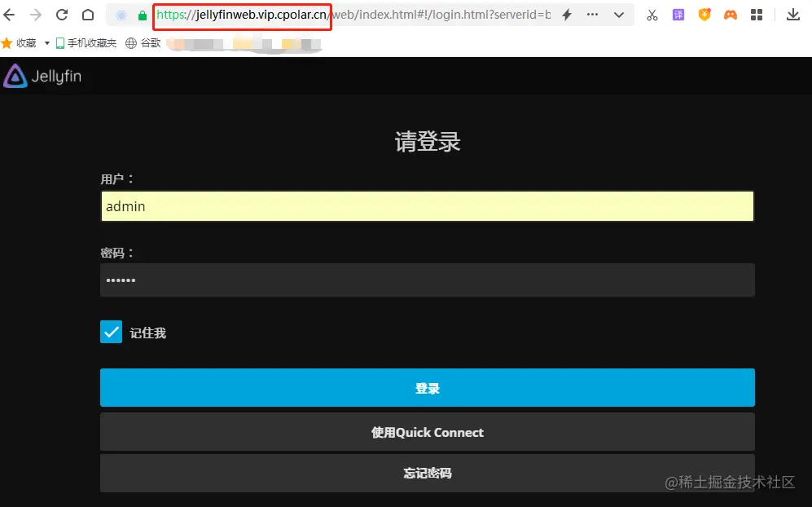Click the 忘记密码 forgot password button

click(428, 473)
